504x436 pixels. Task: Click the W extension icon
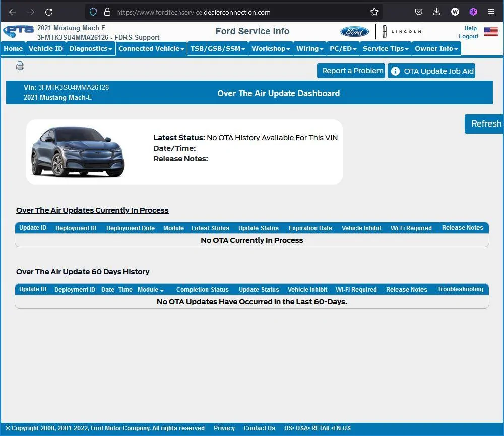click(455, 12)
